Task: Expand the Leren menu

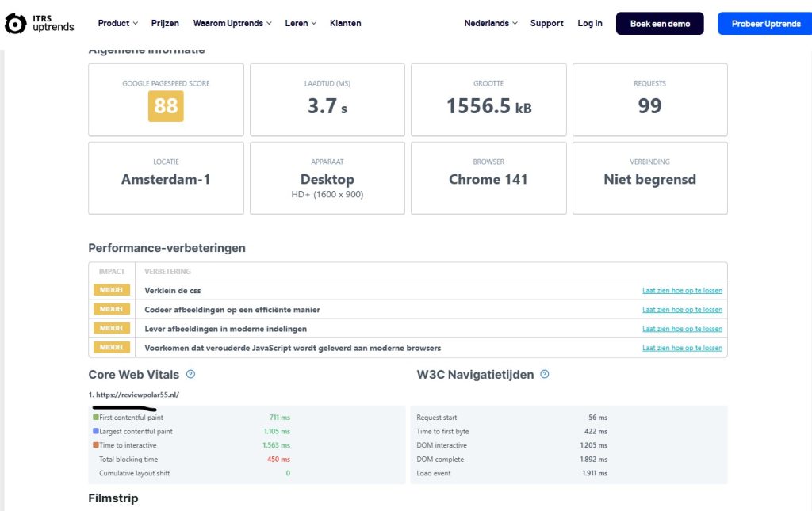Action: coord(301,24)
